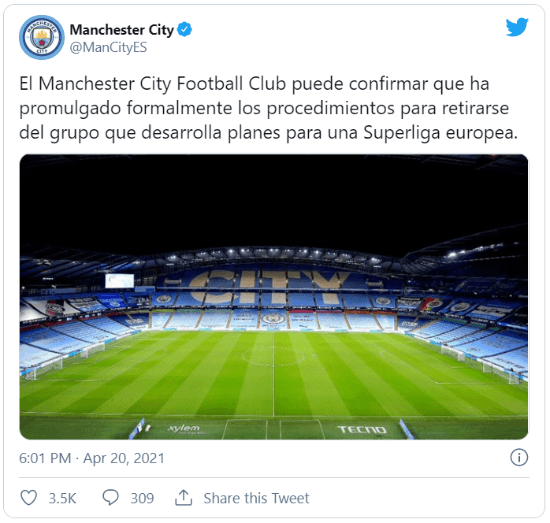Open the @ManCityES handle link
Image resolution: width=550 pixels, height=523 pixels.
click(108, 47)
